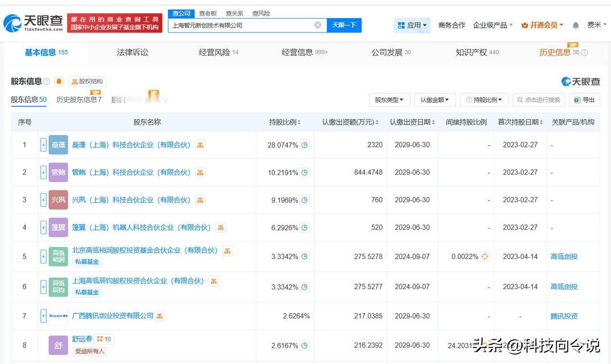
Task: Expand row 5 高瓴裕润 with the plus button
Action: 43,257
